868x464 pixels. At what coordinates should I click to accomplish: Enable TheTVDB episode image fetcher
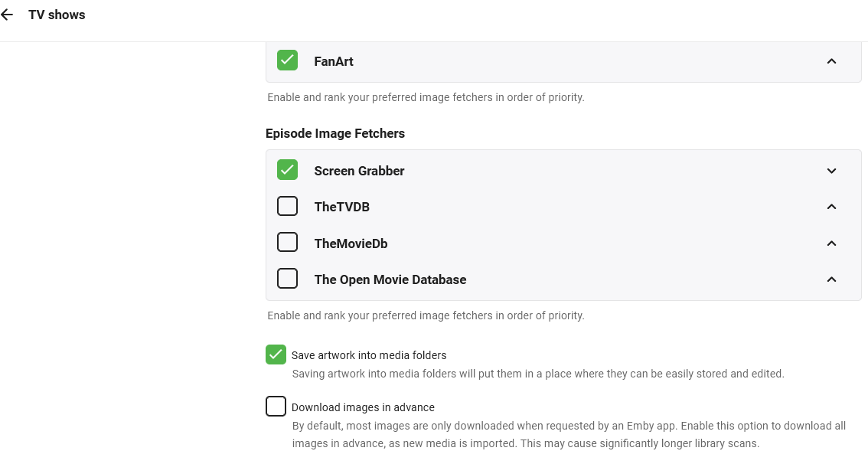287,206
